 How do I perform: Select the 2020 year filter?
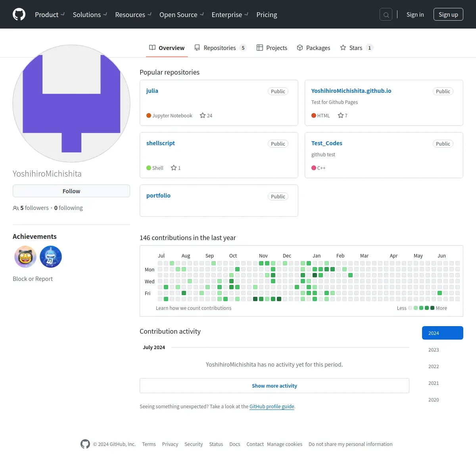click(443, 400)
